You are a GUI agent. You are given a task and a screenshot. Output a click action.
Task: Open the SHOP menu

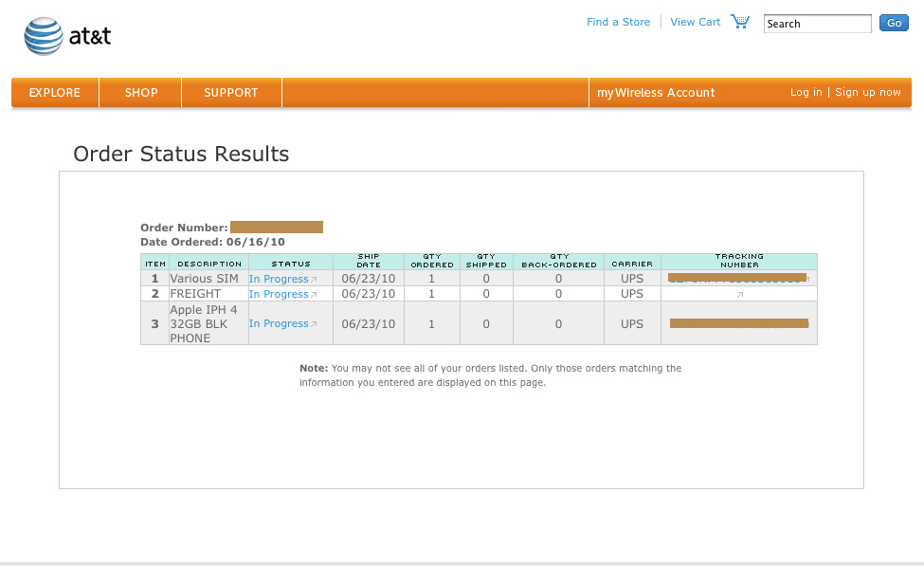[x=141, y=93]
